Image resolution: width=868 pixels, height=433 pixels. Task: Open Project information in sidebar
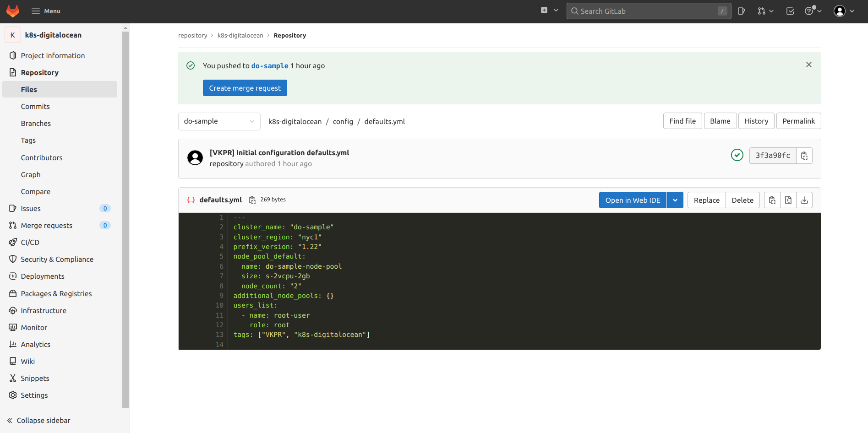[x=53, y=55]
